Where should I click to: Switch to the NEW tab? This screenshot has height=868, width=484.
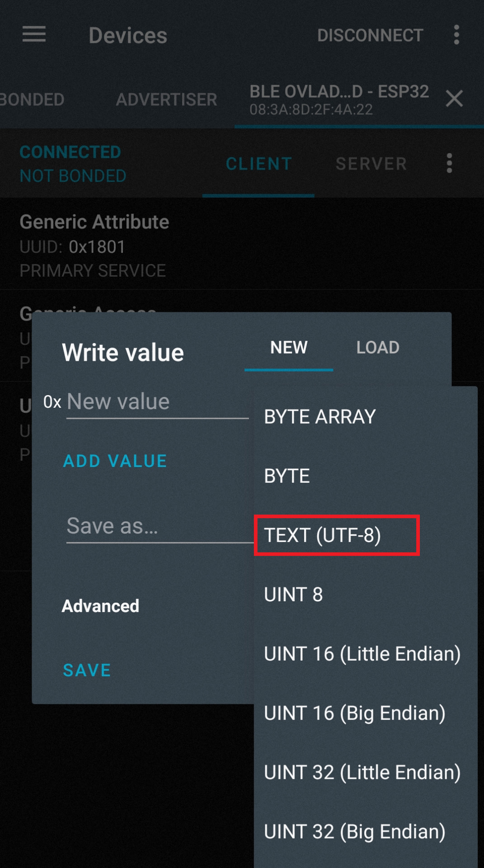pos(289,347)
